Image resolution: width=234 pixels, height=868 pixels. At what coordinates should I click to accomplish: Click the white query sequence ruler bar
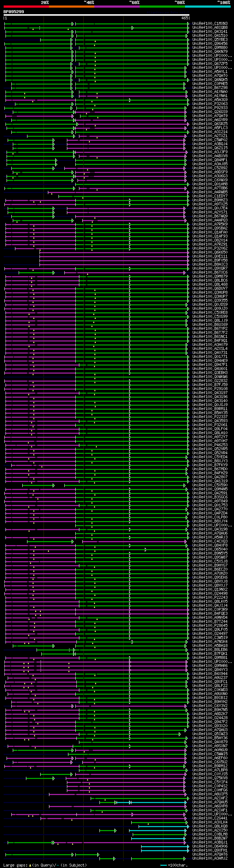click(96, 15)
